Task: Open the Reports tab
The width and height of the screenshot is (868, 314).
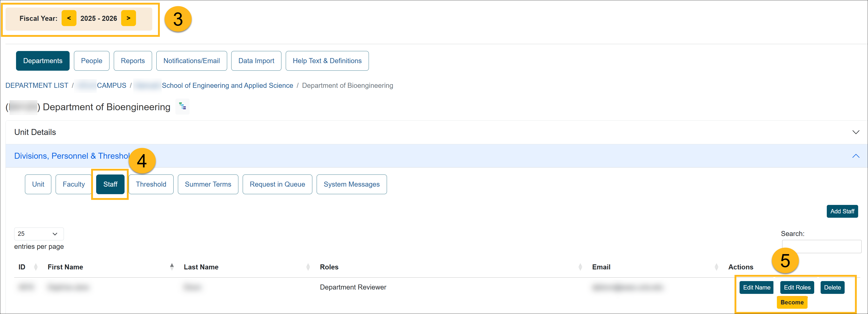Action: coord(132,61)
